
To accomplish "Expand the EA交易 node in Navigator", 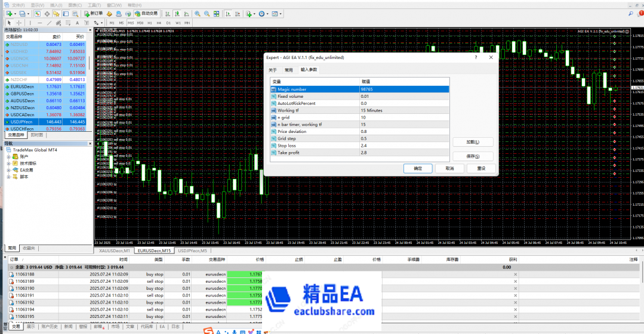I will pos(8,170).
